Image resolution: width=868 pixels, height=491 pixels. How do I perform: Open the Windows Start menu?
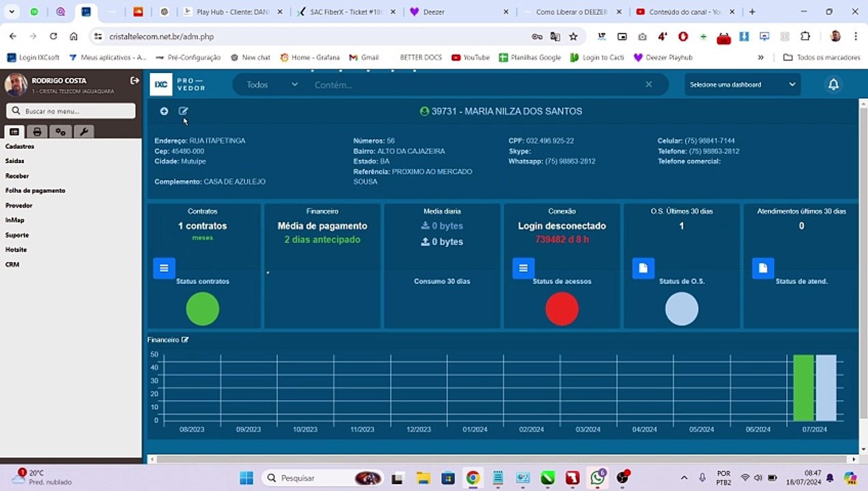(x=246, y=478)
